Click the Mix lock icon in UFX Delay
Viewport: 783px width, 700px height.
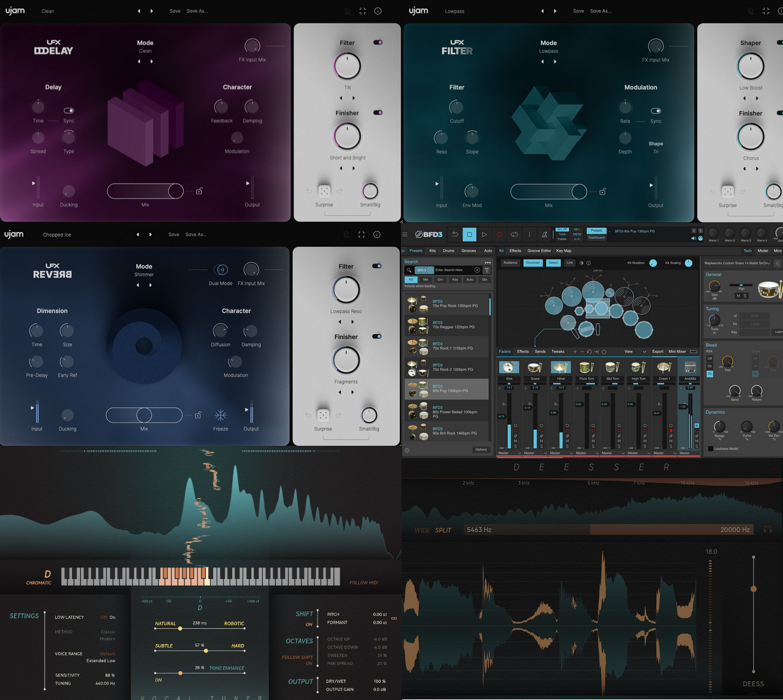199,192
